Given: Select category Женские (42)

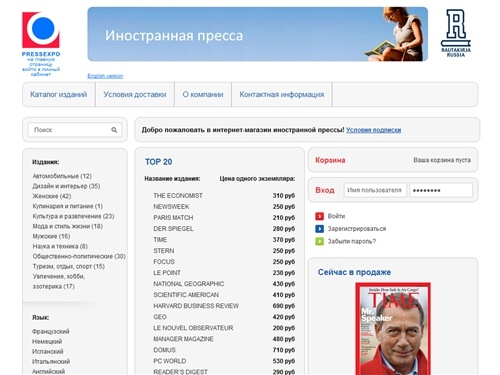Looking at the screenshot, I should [x=52, y=196].
